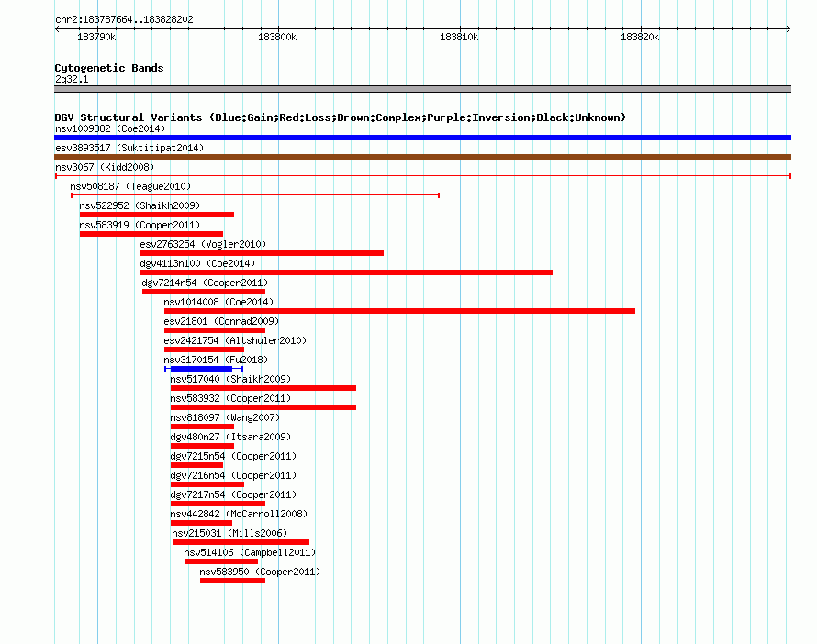
Task: Click the DGV Structural Variants track title
Action: coord(340,117)
